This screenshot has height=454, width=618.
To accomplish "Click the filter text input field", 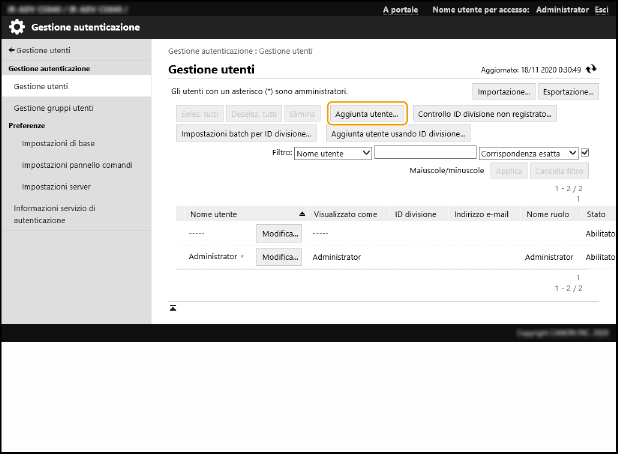I will click(x=425, y=153).
